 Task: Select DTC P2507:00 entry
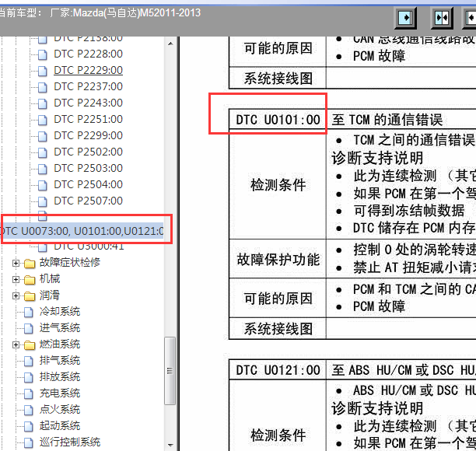click(x=88, y=201)
